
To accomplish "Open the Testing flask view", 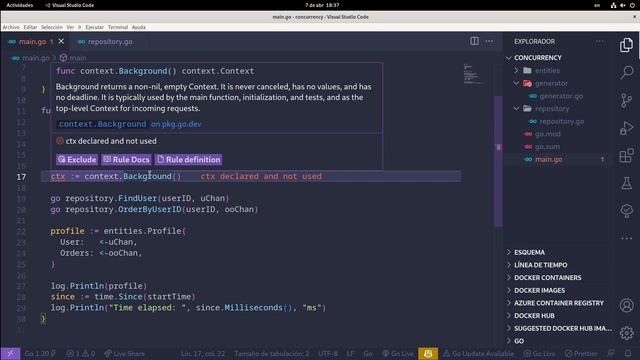I will click(x=627, y=183).
